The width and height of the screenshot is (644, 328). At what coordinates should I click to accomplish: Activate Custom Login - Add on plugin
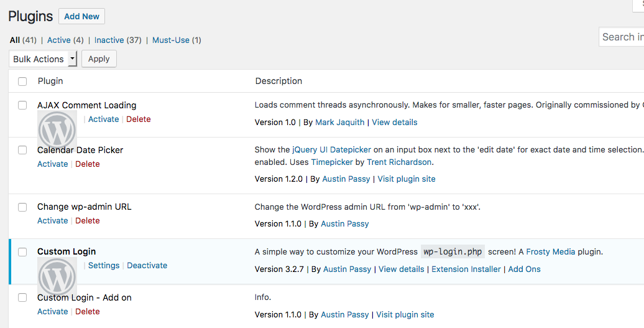[53, 312]
